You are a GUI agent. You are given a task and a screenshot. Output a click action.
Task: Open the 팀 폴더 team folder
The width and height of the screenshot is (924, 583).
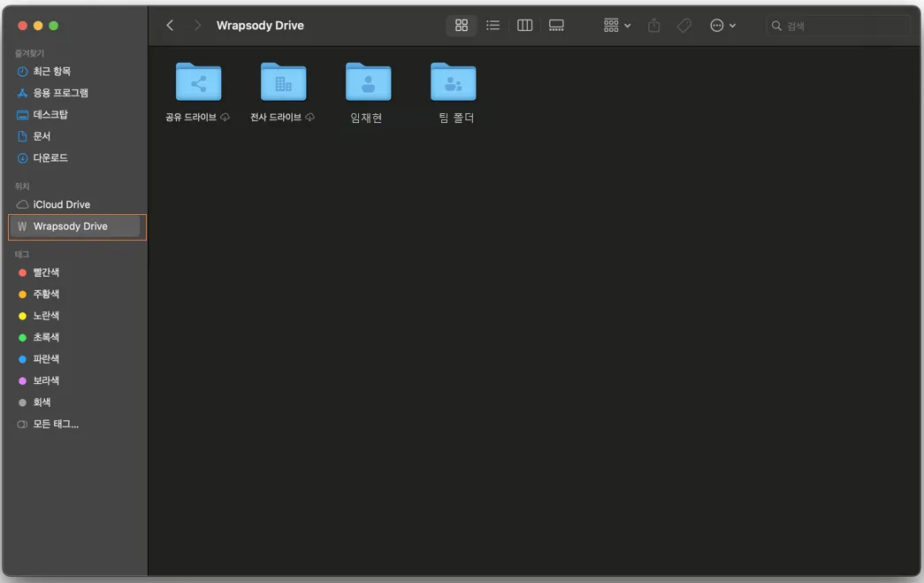click(454, 82)
